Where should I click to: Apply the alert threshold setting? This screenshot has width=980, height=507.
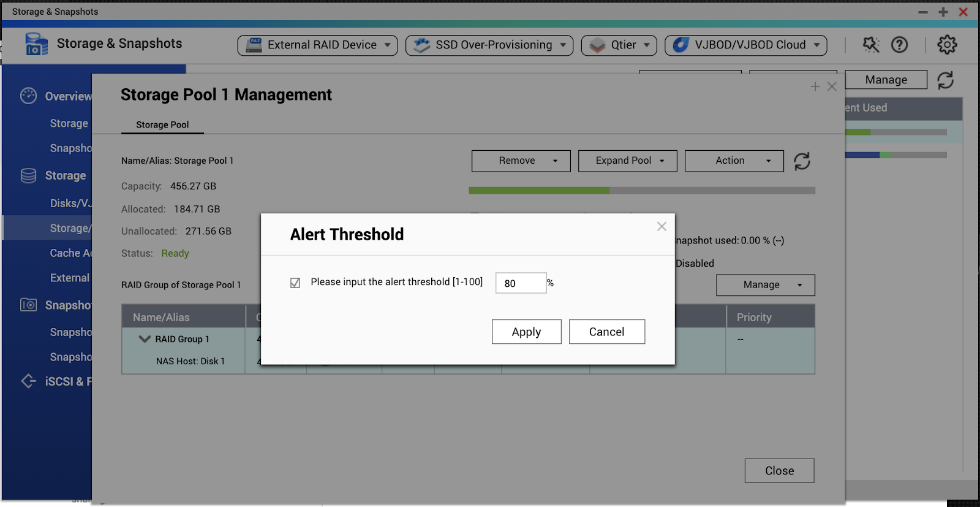[526, 332]
